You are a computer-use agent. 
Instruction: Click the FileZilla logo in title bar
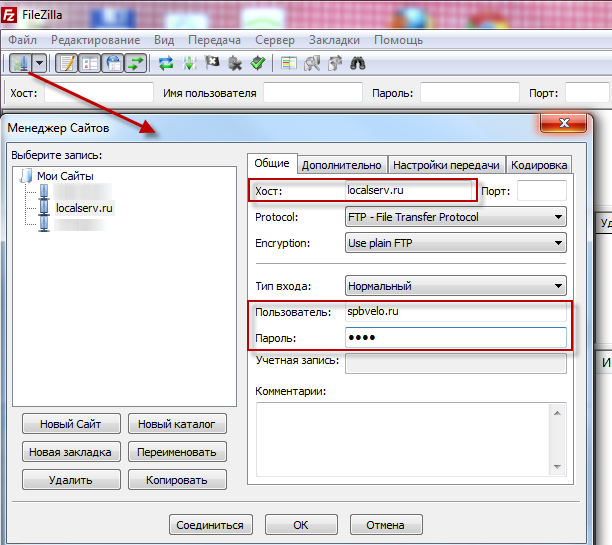tap(9, 16)
